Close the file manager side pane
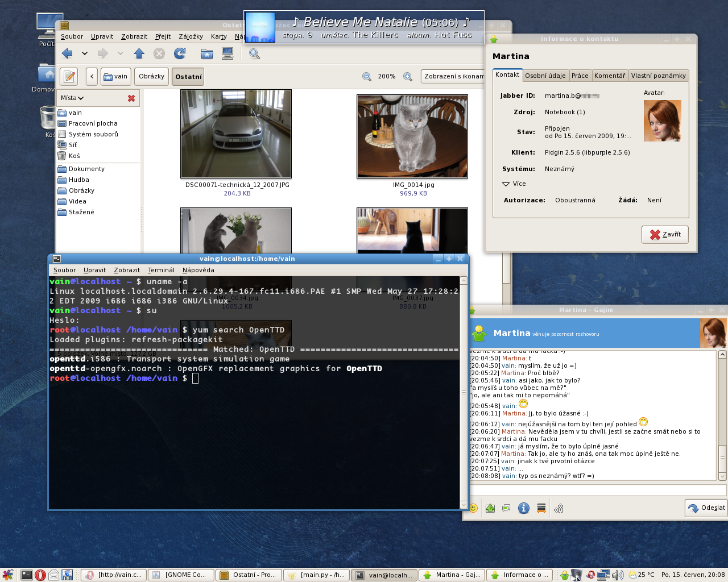 (131, 98)
